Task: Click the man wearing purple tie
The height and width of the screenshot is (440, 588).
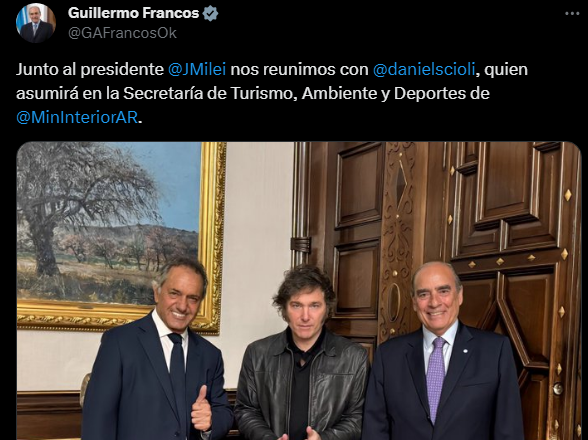Action: pyautogui.click(x=442, y=356)
